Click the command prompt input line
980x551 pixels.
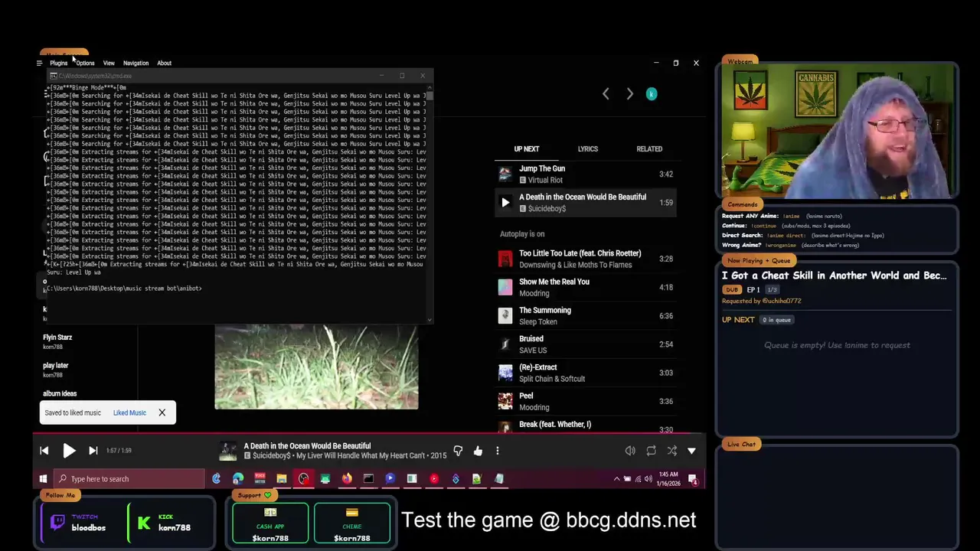(x=125, y=289)
